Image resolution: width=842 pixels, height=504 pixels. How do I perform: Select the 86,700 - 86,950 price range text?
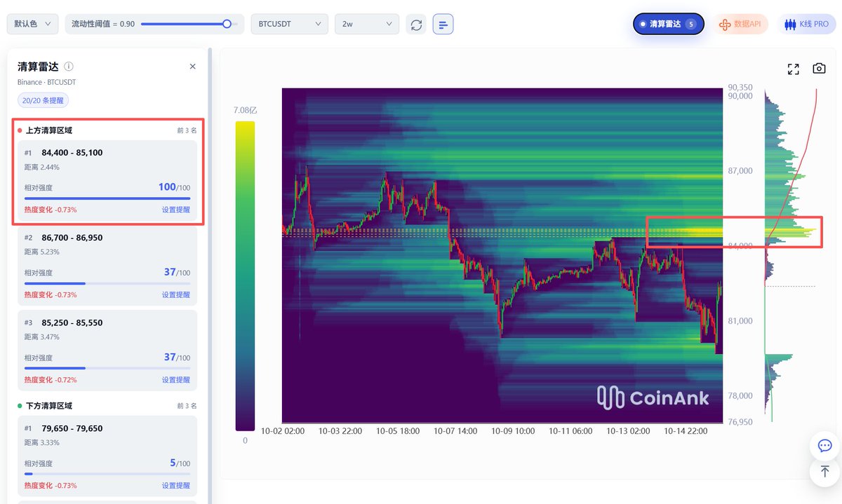click(x=72, y=238)
